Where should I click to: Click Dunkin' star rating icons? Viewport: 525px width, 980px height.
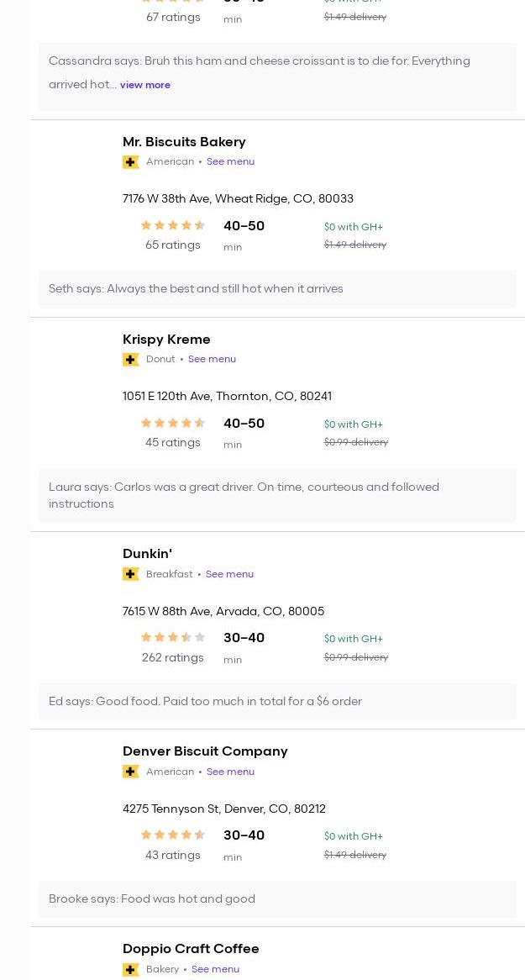tap(172, 637)
